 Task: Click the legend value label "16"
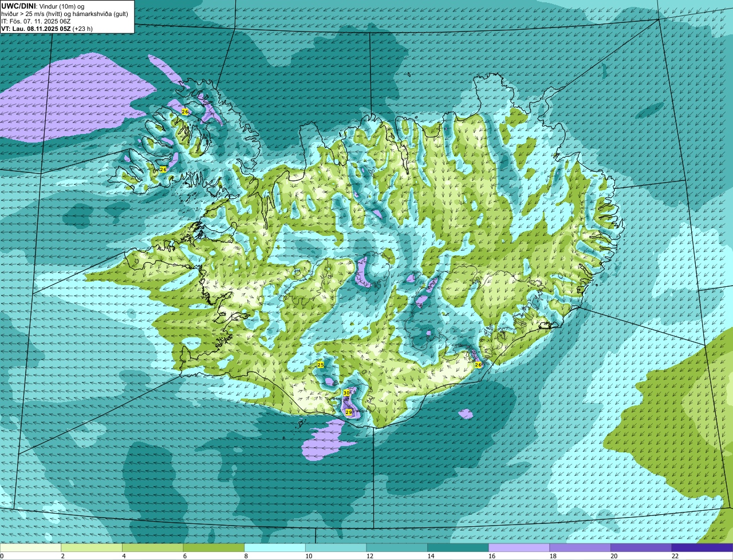coord(492,556)
